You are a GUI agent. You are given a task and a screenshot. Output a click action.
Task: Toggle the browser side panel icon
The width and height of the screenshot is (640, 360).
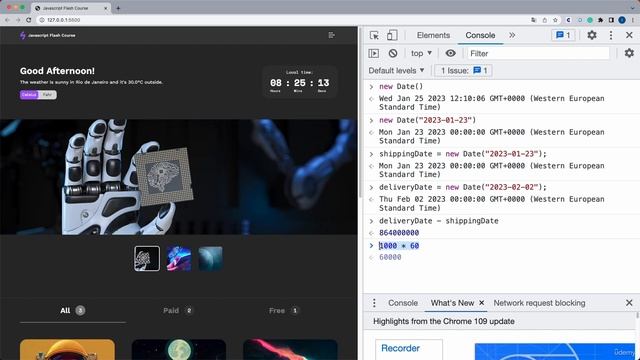[x=611, y=20]
